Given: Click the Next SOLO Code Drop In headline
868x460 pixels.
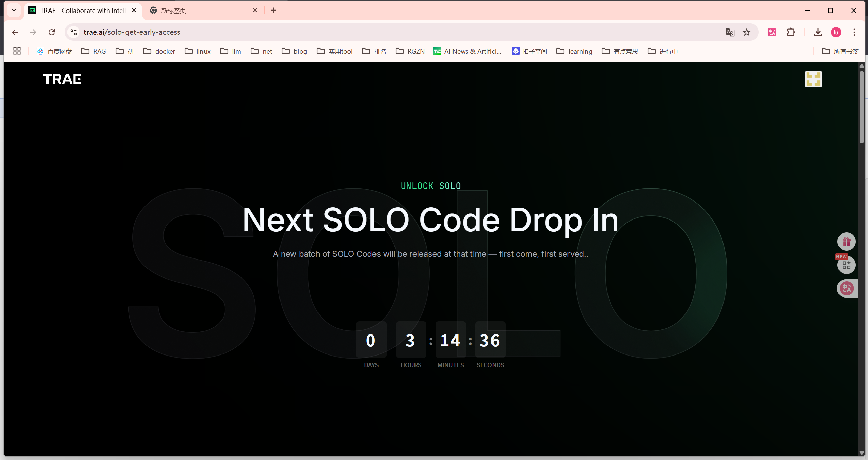Looking at the screenshot, I should (431, 220).
